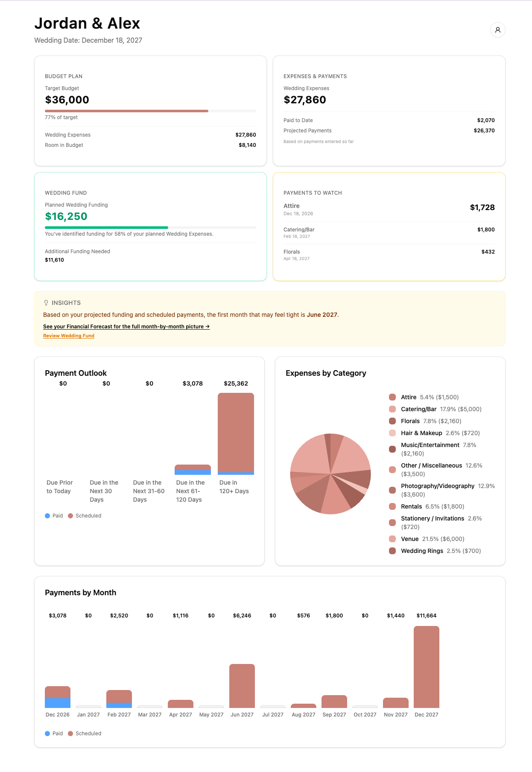Click the $25,362 label above outlook bar

pyautogui.click(x=236, y=383)
